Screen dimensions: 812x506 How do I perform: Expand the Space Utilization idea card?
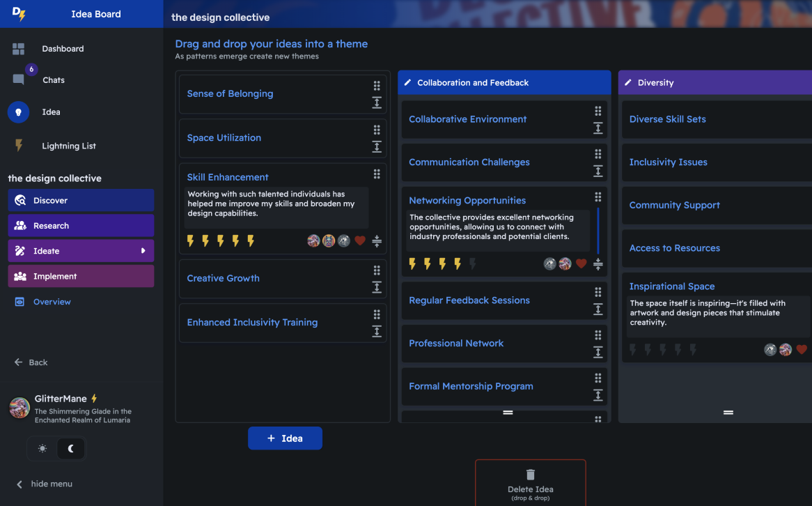pyautogui.click(x=377, y=147)
